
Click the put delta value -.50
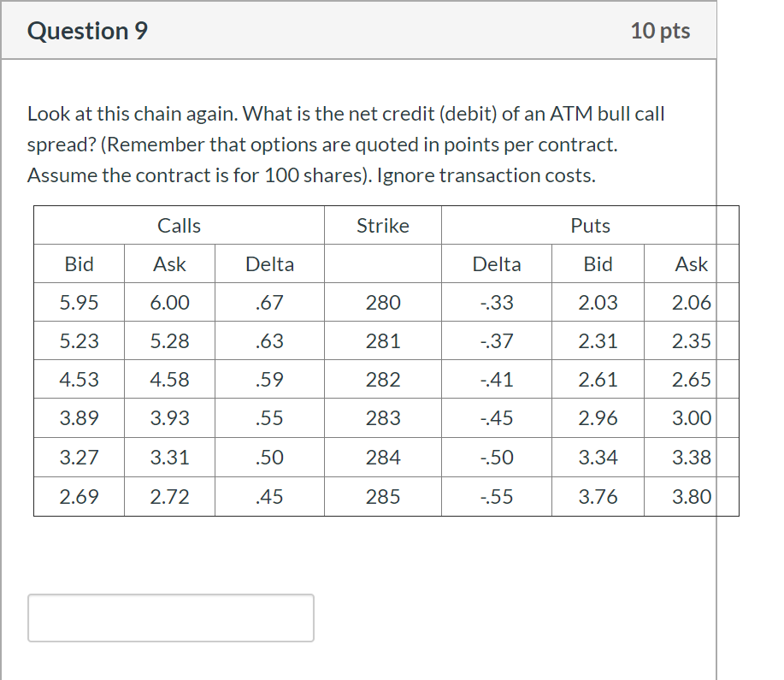(496, 457)
